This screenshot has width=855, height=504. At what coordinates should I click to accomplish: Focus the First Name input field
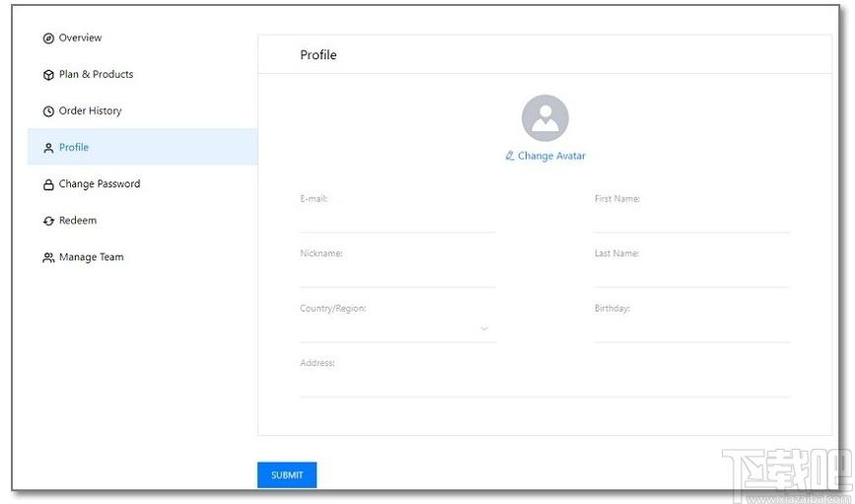tap(692, 220)
